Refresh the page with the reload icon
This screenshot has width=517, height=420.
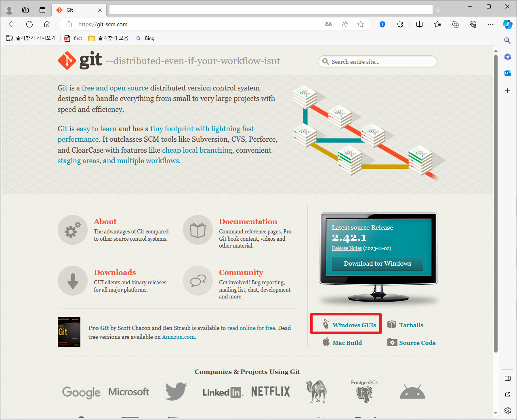[29, 24]
